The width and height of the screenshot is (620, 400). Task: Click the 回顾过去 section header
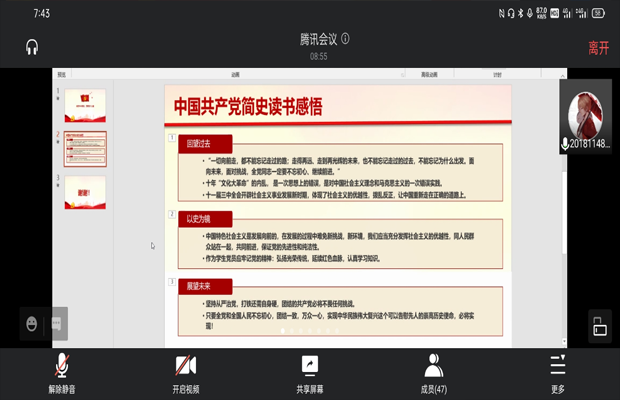click(201, 143)
